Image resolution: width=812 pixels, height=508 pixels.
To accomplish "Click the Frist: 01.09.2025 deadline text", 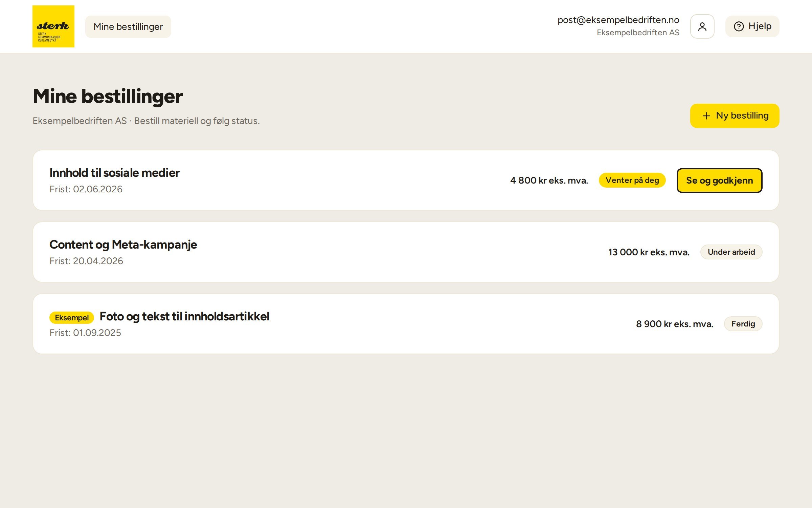I will [85, 333].
